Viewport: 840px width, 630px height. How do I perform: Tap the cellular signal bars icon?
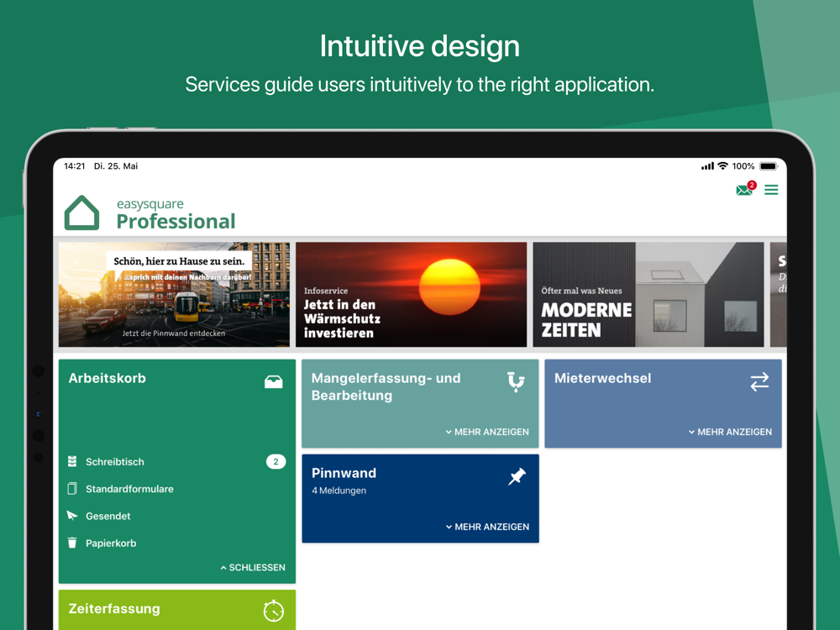[x=707, y=166]
